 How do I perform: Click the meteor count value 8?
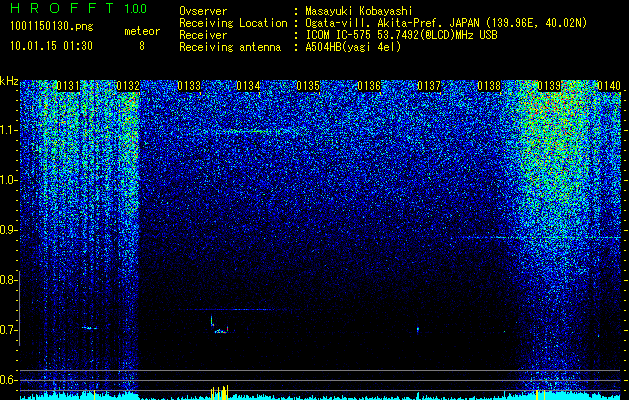142,46
